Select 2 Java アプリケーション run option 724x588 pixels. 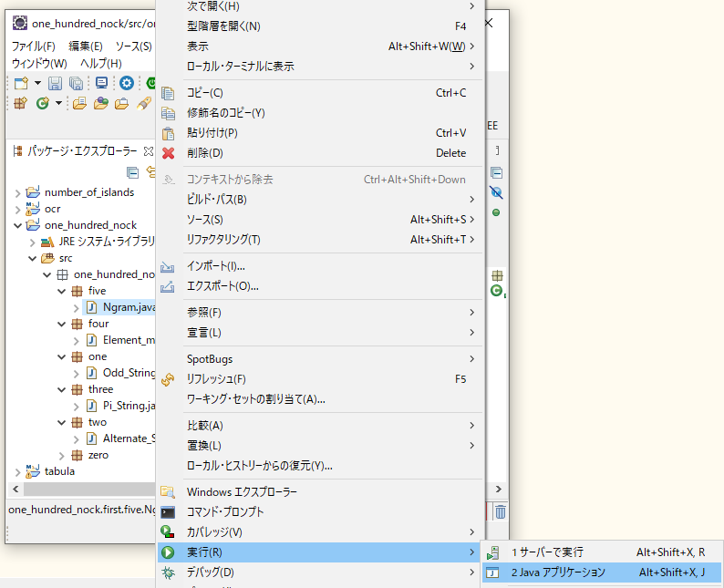(x=602, y=573)
